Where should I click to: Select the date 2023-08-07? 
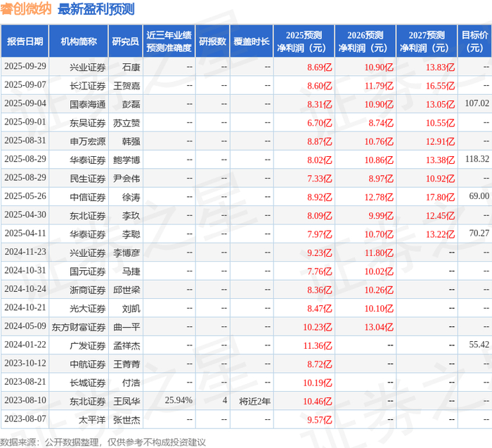point(25,418)
